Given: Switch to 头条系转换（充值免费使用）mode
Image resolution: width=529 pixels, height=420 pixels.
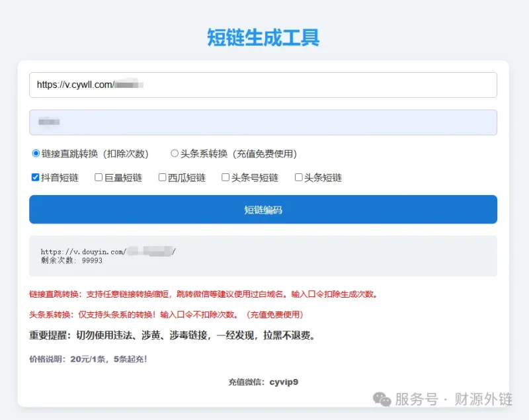Looking at the screenshot, I should tap(174, 153).
